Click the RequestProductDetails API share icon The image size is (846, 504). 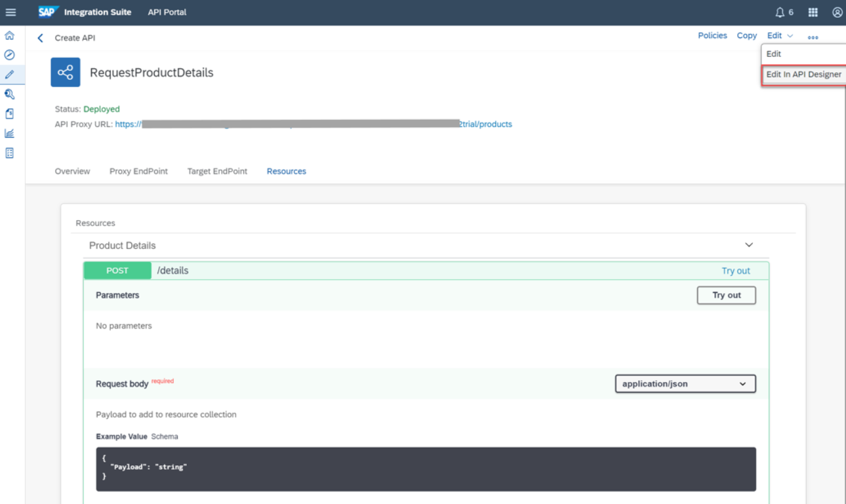point(65,72)
